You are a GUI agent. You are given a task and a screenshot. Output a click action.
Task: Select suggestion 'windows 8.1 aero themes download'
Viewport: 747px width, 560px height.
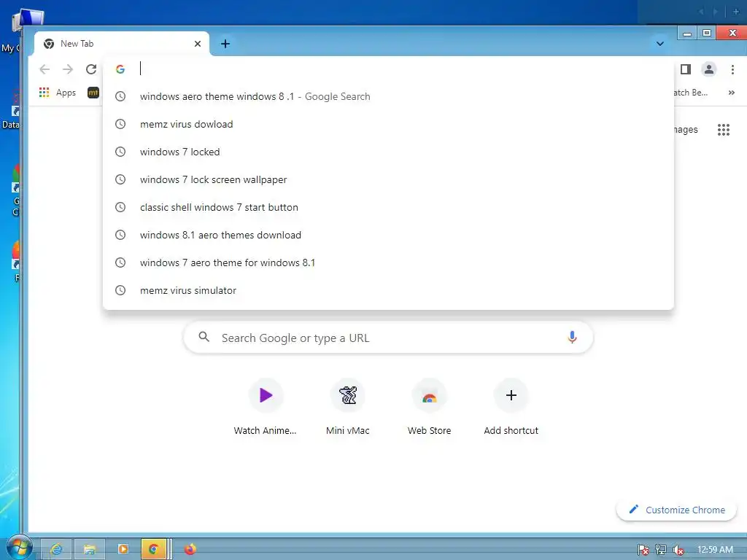tap(388, 235)
